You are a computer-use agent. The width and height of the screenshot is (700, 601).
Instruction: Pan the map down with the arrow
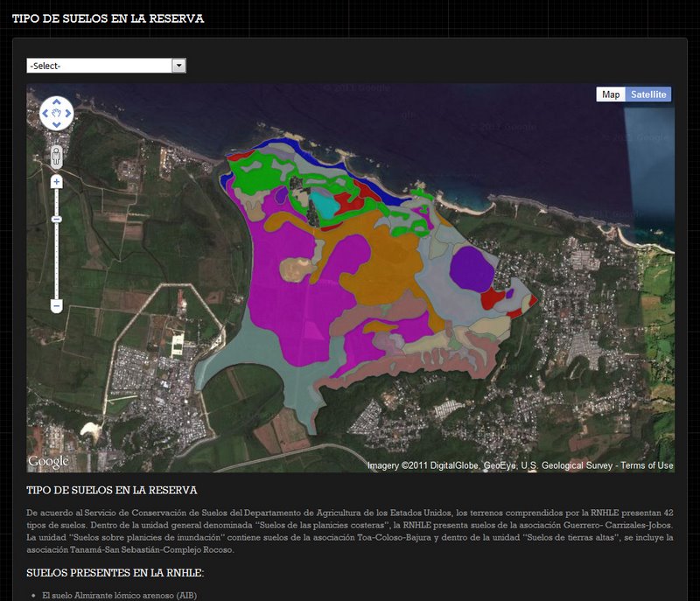[x=57, y=125]
